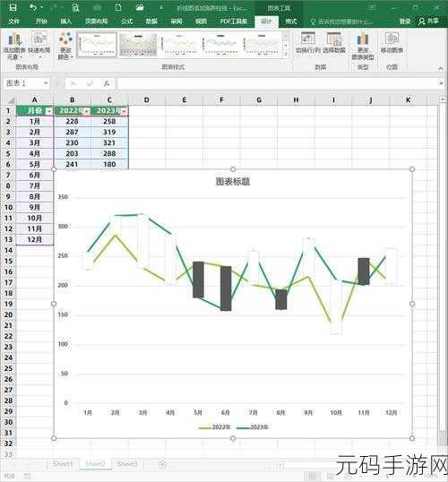Apply the first chart style thumbnail
This screenshot has height=482, width=448.
tap(97, 45)
